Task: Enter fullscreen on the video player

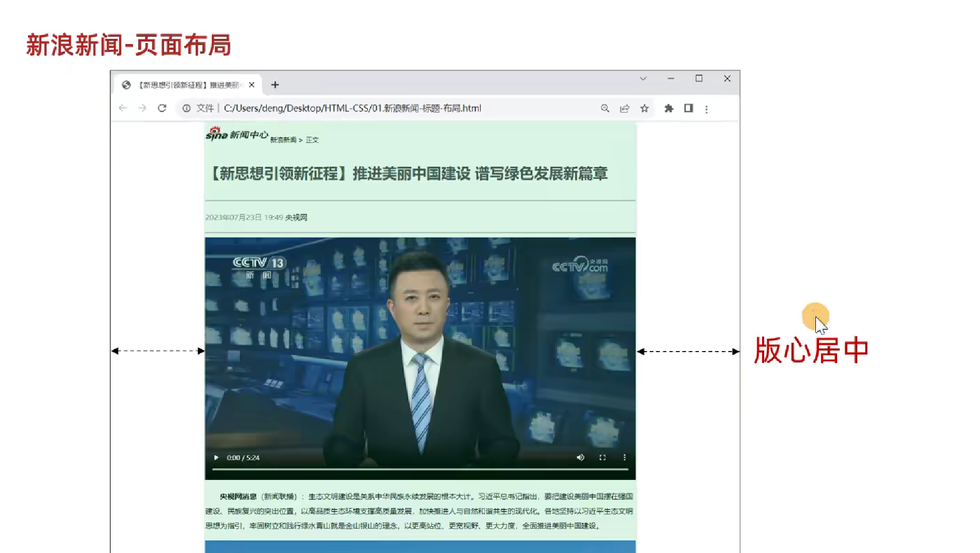Action: [x=603, y=458]
